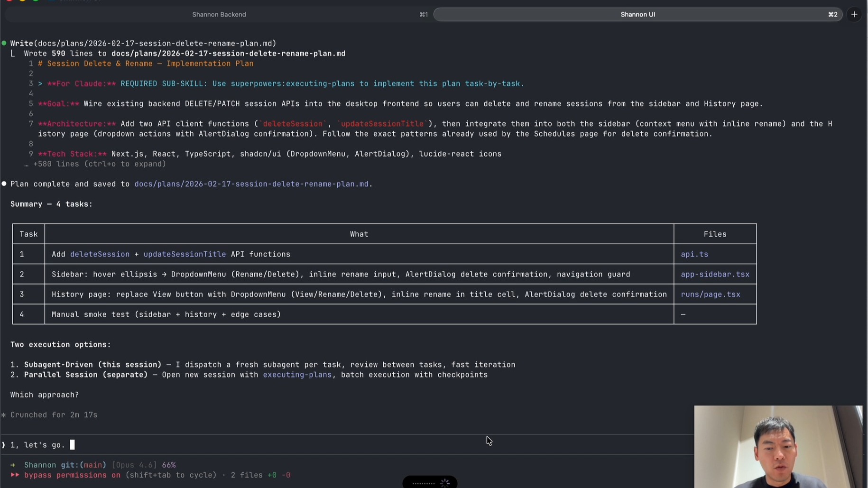Viewport: 868px width, 488px height.
Task: Click runs/page.tsx in task row 3
Action: tap(710, 295)
